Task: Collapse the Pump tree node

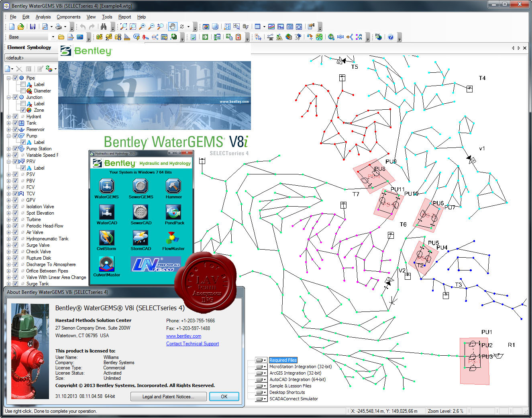Action: [x=9, y=136]
